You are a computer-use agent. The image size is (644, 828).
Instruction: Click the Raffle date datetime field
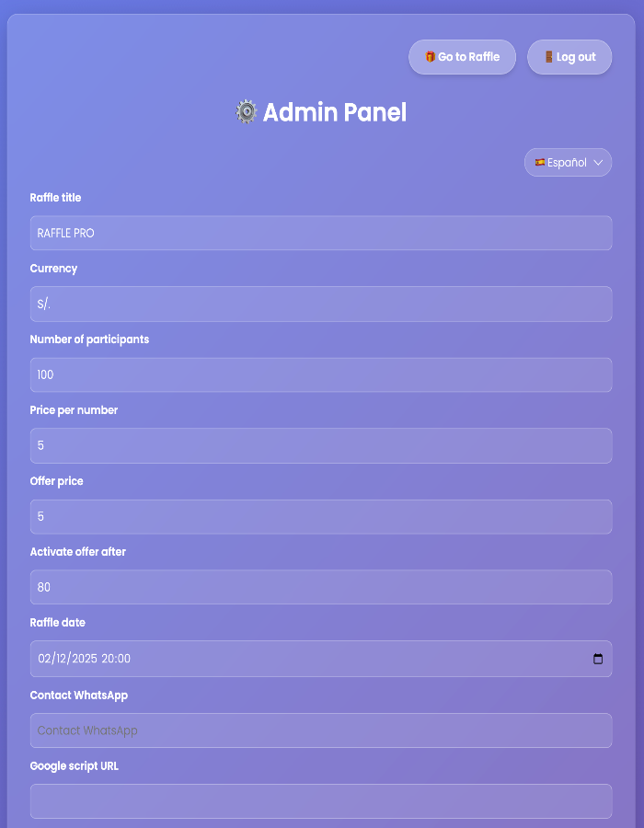tap(304, 659)
